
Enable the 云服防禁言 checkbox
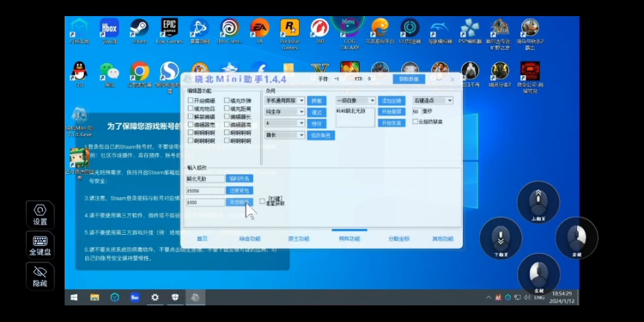tap(415, 121)
